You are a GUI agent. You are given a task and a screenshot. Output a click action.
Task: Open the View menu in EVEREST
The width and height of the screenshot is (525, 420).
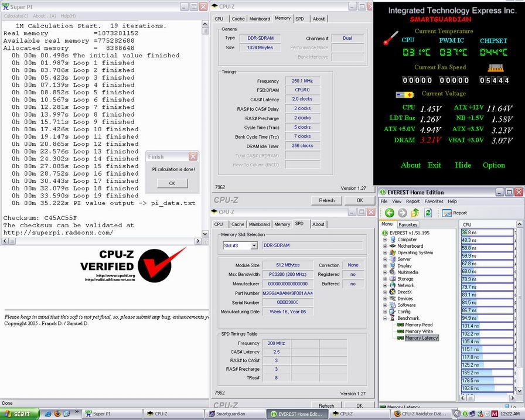point(397,201)
